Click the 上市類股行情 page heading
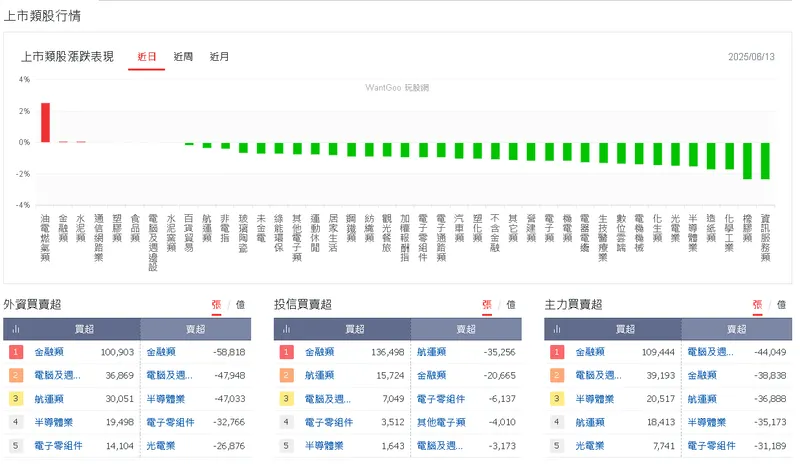 [42, 16]
